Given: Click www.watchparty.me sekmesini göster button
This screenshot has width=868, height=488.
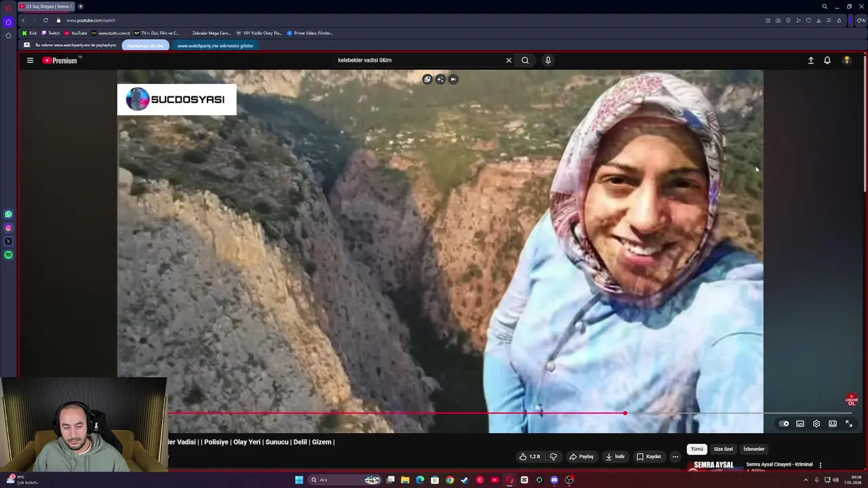Looking at the screenshot, I should tap(215, 45).
